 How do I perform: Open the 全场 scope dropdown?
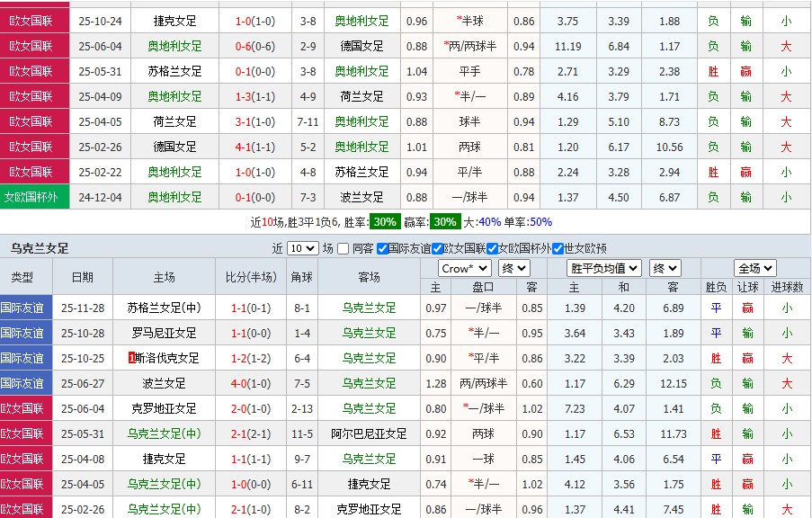click(755, 266)
